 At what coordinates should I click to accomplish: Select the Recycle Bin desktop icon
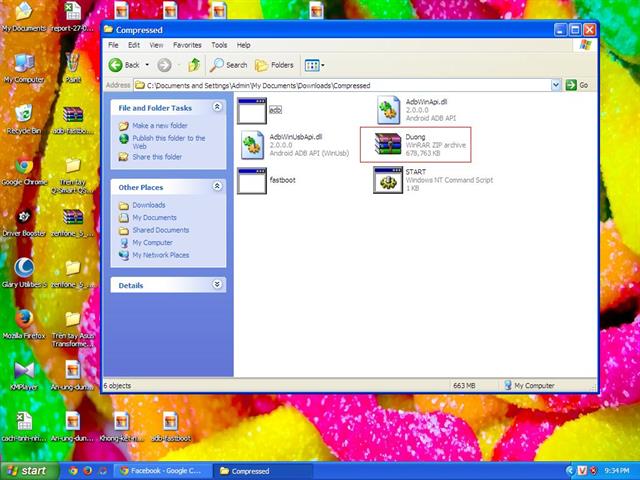(x=24, y=119)
